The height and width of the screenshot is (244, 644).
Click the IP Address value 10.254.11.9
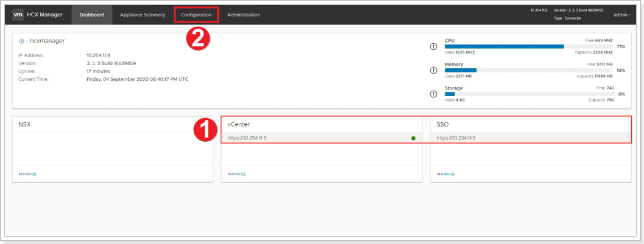(x=99, y=55)
